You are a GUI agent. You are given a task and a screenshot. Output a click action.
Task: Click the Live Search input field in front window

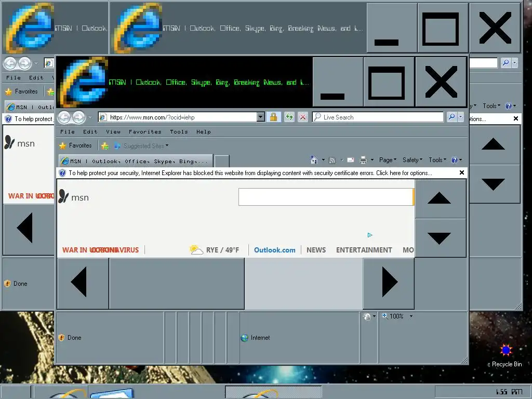378,117
